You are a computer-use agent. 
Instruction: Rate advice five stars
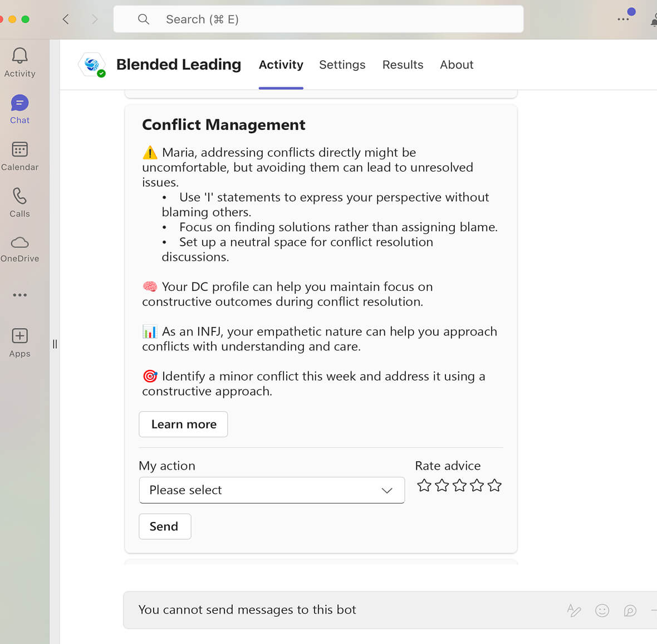494,486
